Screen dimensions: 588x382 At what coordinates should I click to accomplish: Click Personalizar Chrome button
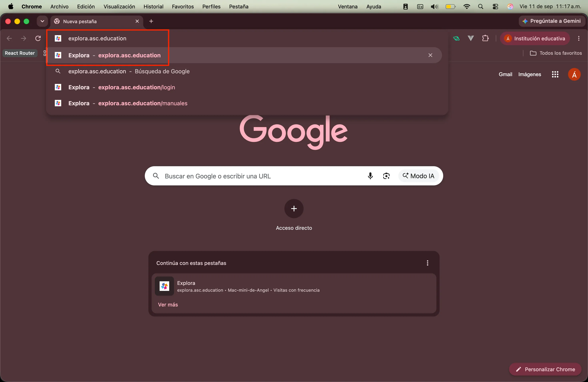coord(545,369)
